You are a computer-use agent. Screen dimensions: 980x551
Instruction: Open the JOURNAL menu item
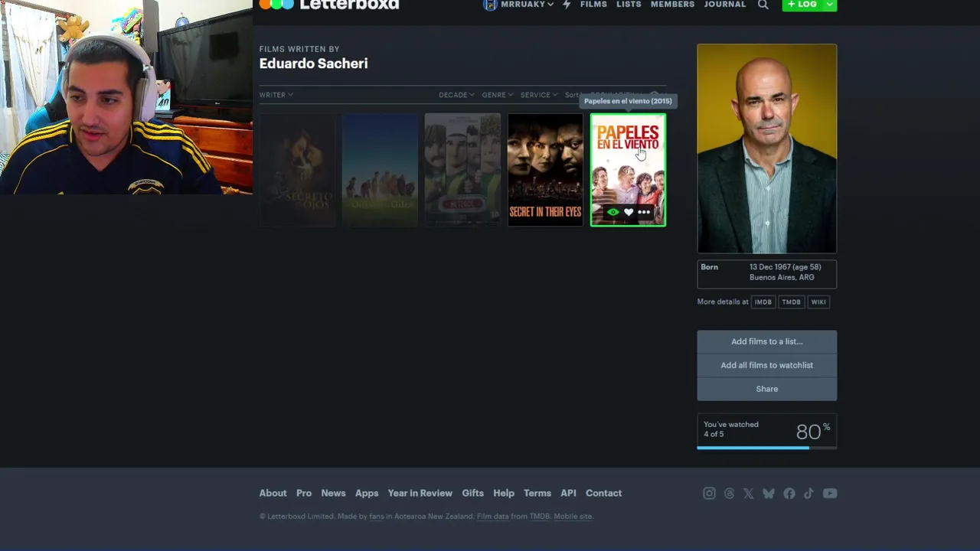point(725,5)
